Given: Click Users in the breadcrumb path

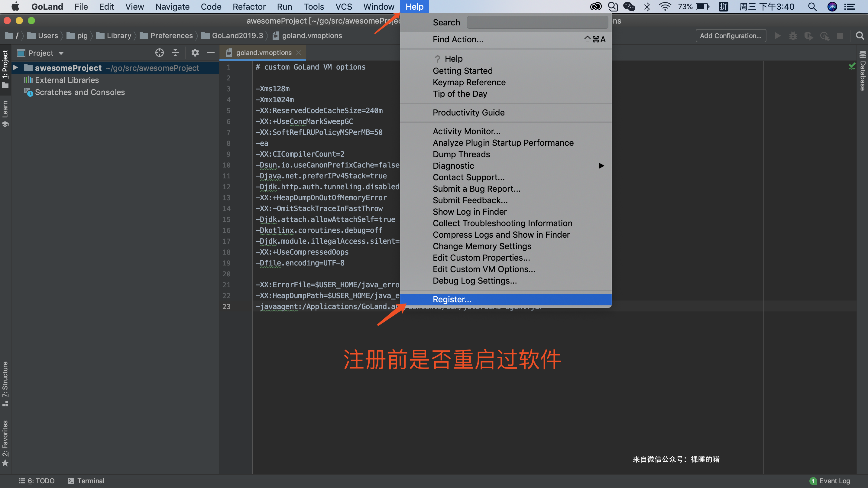Looking at the screenshot, I should tap(43, 36).
